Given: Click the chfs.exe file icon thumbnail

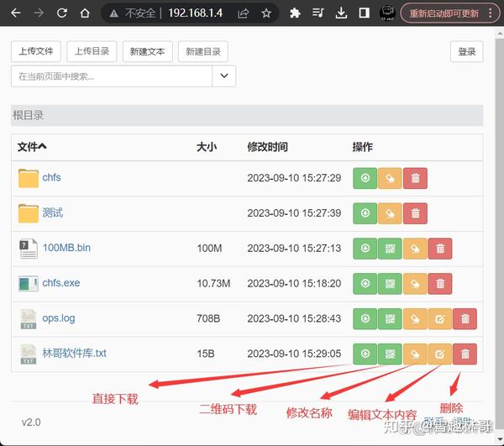Looking at the screenshot, I should pyautogui.click(x=29, y=283).
